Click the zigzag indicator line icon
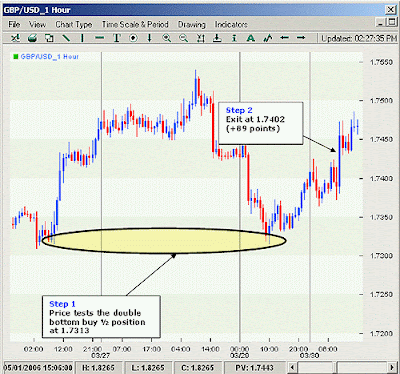This screenshot has height=374, width=400. coord(268,38)
